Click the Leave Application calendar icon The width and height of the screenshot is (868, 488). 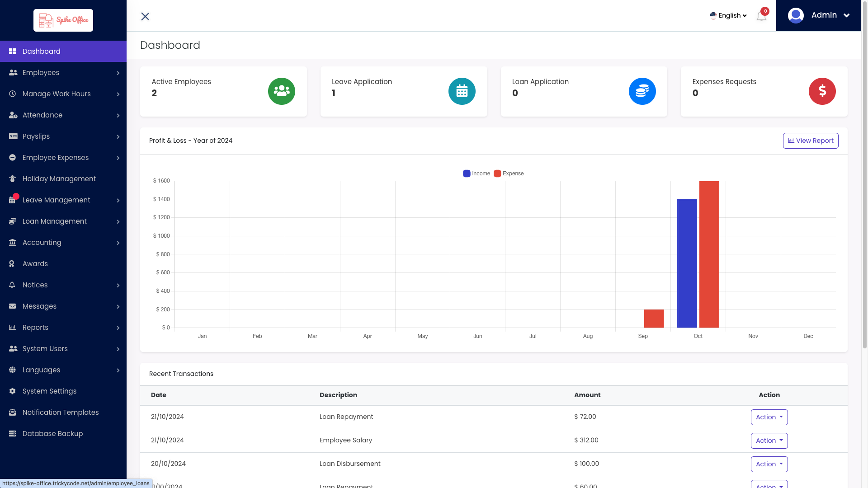(x=462, y=91)
